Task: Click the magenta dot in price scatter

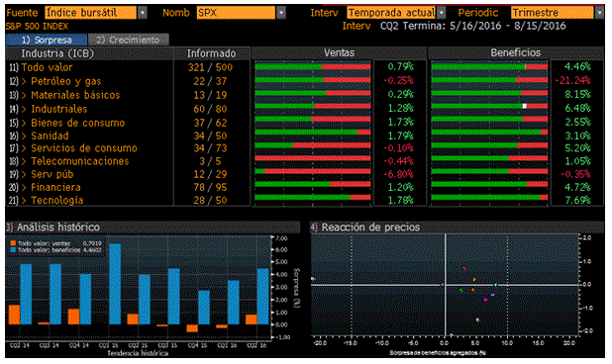Action: (x=485, y=300)
